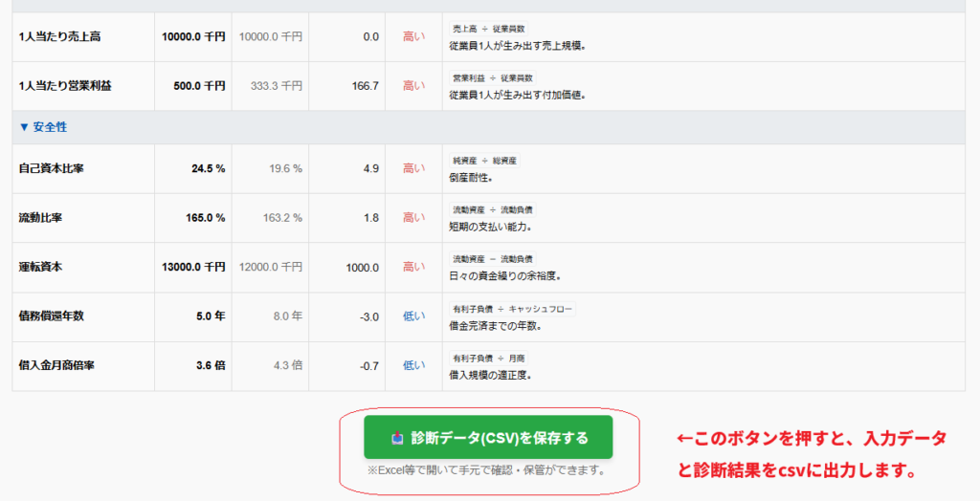This screenshot has height=501, width=980.
Task: Click the bold value 10000.0 千円
Action: [193, 37]
